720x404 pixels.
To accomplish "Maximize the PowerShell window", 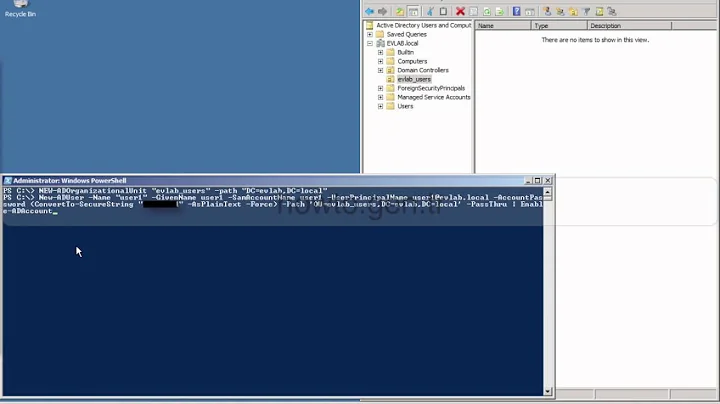I will click(538, 181).
